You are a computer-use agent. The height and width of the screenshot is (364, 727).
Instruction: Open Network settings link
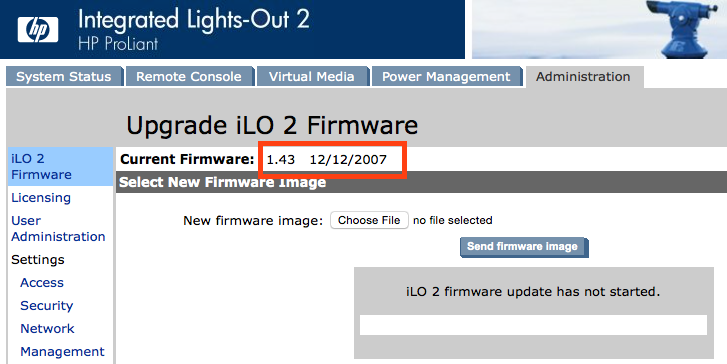click(47, 328)
